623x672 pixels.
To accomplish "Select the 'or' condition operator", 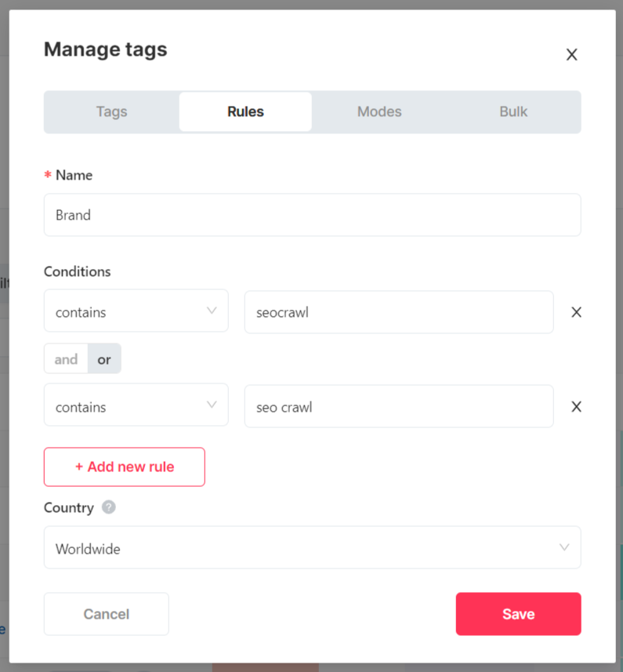I will [x=103, y=359].
